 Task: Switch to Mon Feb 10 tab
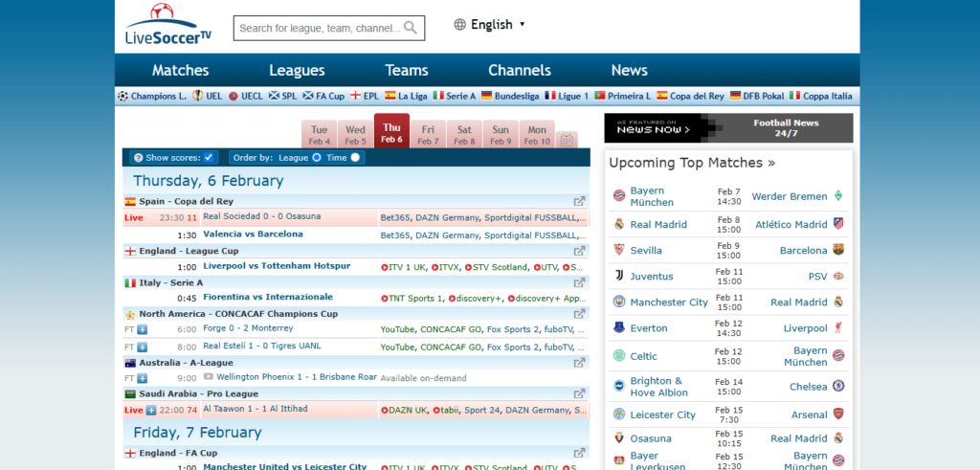(x=537, y=134)
